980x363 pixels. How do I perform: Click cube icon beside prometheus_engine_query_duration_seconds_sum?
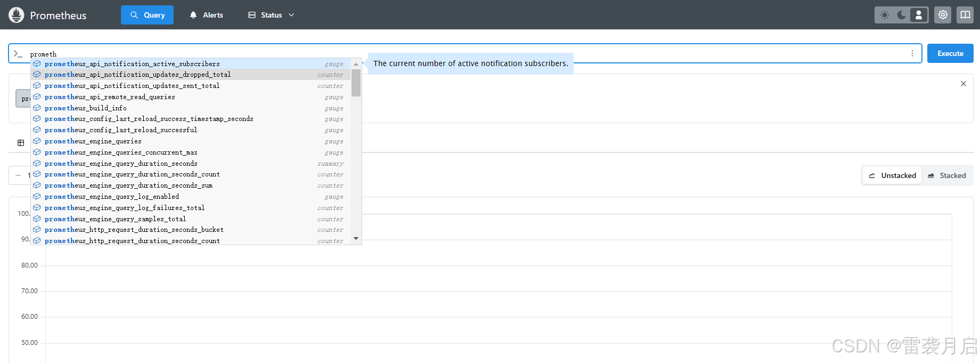[37, 185]
